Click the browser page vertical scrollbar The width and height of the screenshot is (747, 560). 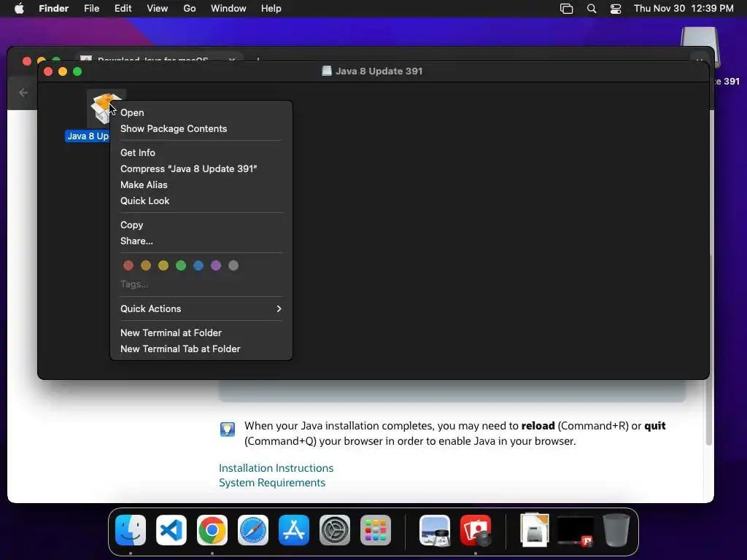click(x=709, y=350)
